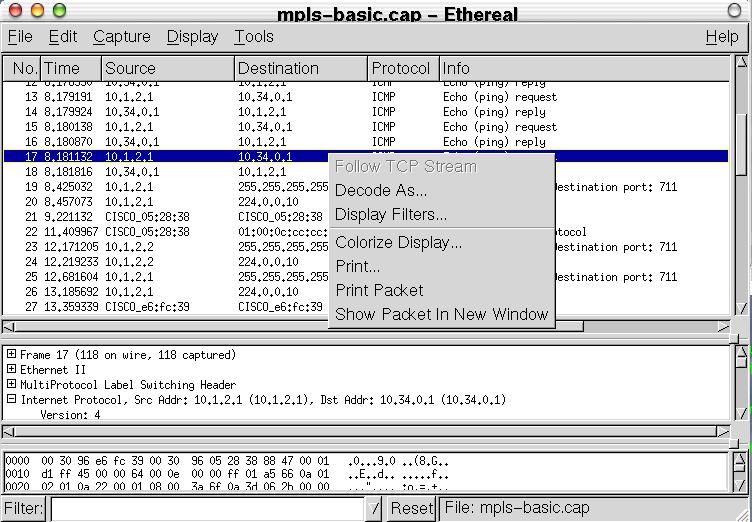Open the Tools menu
Image resolution: width=752 pixels, height=522 pixels.
pyautogui.click(x=254, y=36)
